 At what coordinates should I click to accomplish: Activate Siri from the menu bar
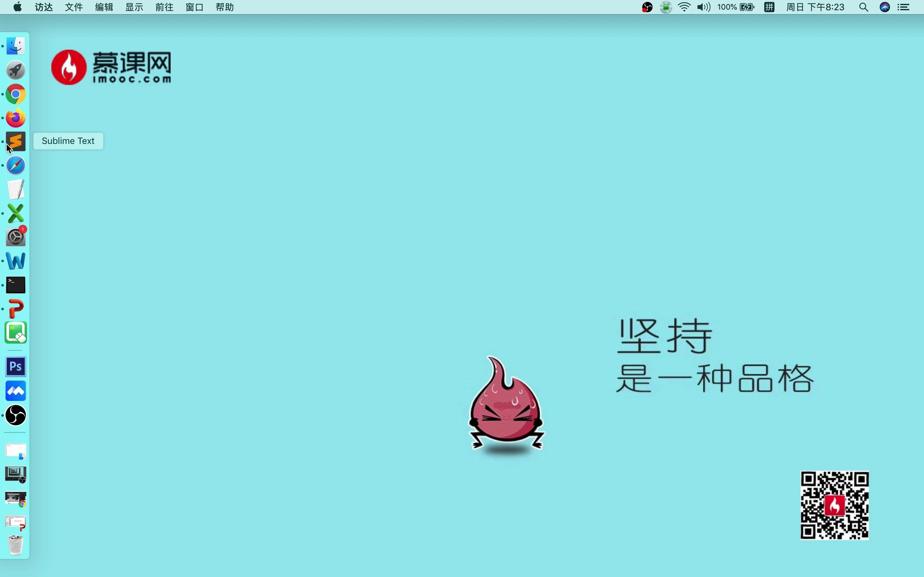pos(885,7)
